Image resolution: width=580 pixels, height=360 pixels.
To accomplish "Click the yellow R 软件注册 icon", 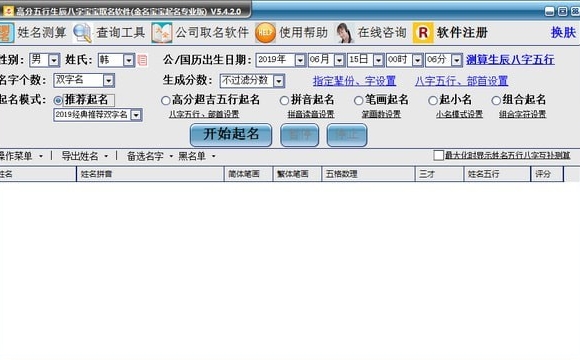I will pyautogui.click(x=423, y=33).
